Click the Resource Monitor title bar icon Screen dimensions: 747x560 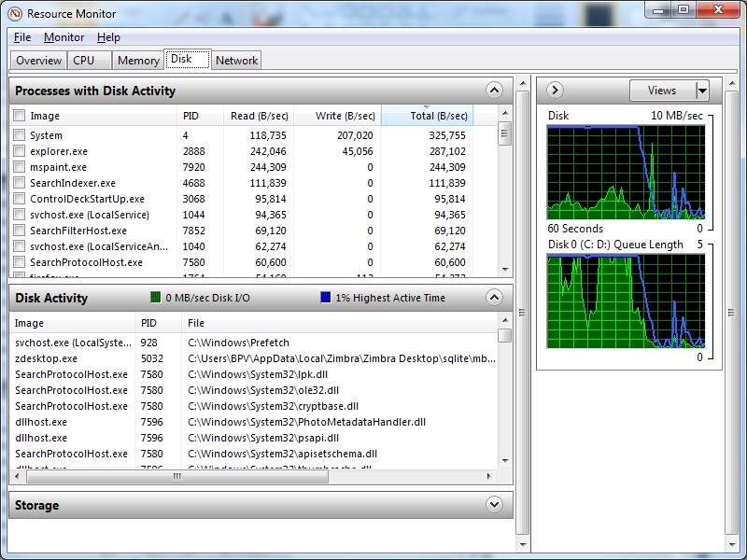click(14, 14)
